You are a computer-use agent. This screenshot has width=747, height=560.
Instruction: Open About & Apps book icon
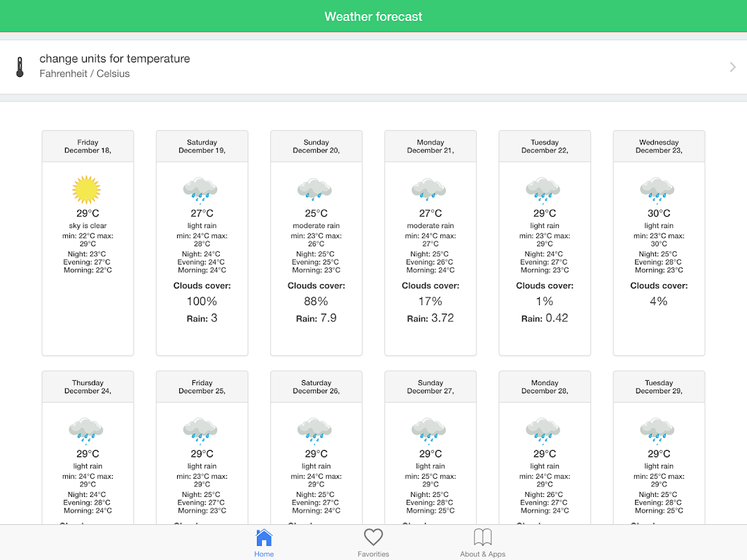(x=482, y=537)
